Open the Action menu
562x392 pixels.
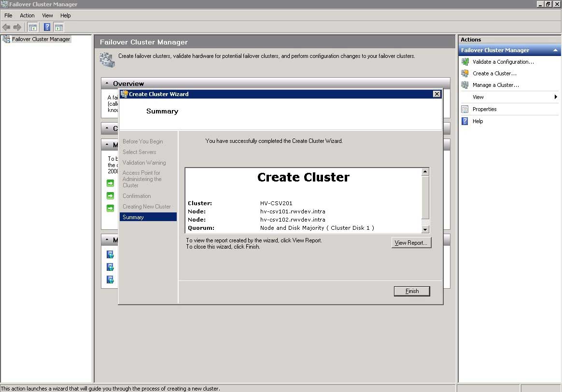coord(27,15)
